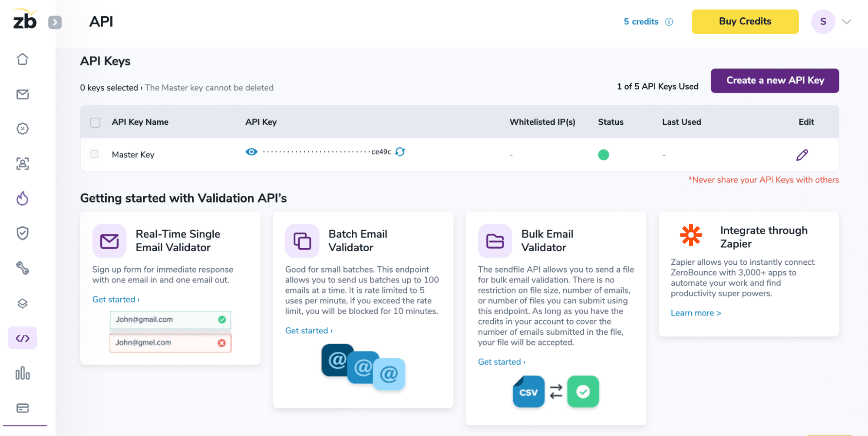Click the wrench tools icon in sidebar
Screen dimensions: 868x436
tap(23, 268)
